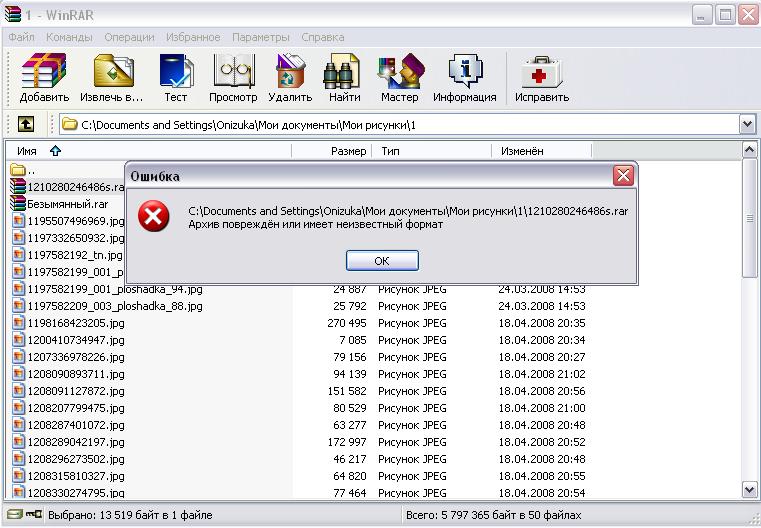Expand the address path dropdown
The width and height of the screenshot is (761, 528).
747,124
